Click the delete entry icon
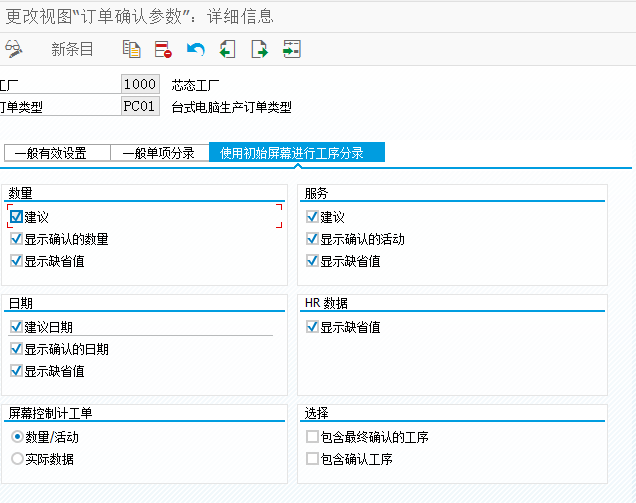636x503 pixels. (163, 49)
